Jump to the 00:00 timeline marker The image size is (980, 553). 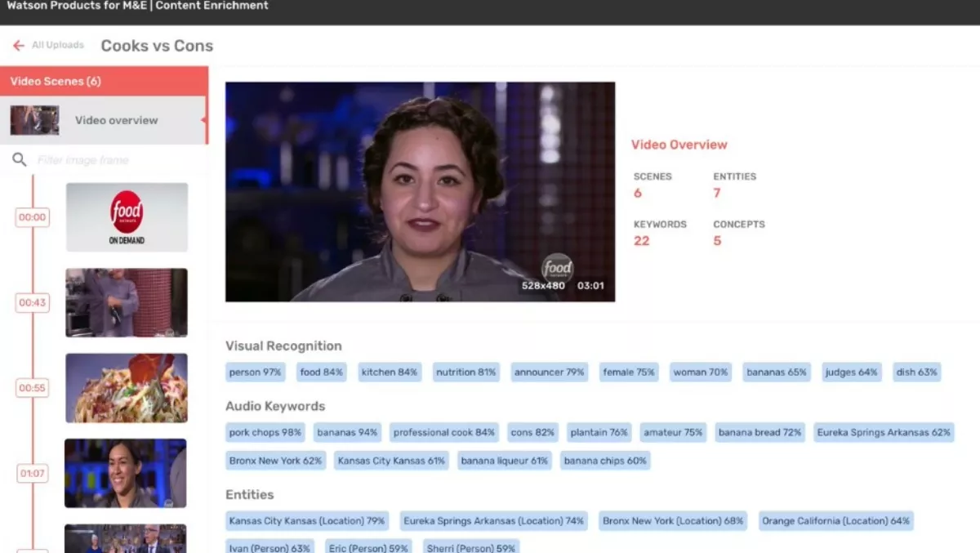33,217
